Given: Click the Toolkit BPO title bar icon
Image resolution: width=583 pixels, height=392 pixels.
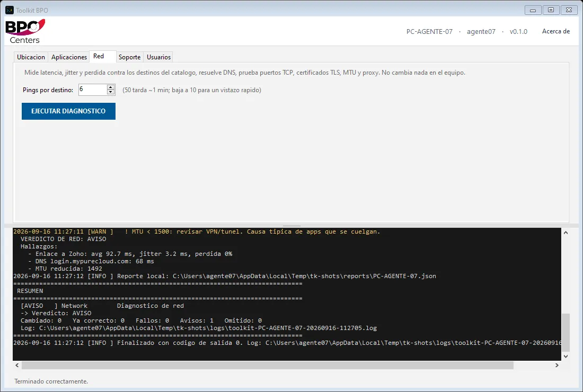Looking at the screenshot, I should tap(10, 10).
